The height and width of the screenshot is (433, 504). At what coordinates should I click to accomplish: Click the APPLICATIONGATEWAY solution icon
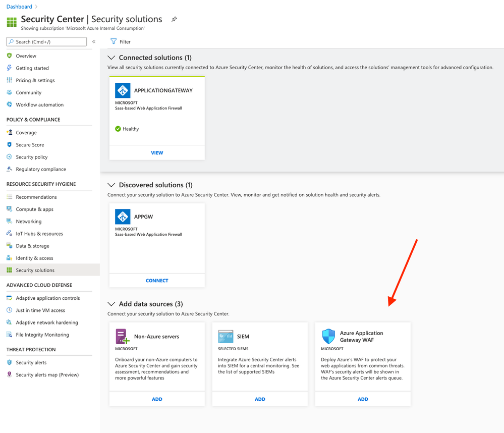[123, 90]
